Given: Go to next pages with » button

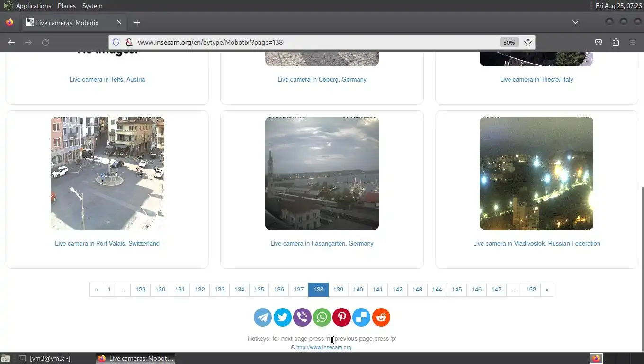Looking at the screenshot, I should (547, 290).
